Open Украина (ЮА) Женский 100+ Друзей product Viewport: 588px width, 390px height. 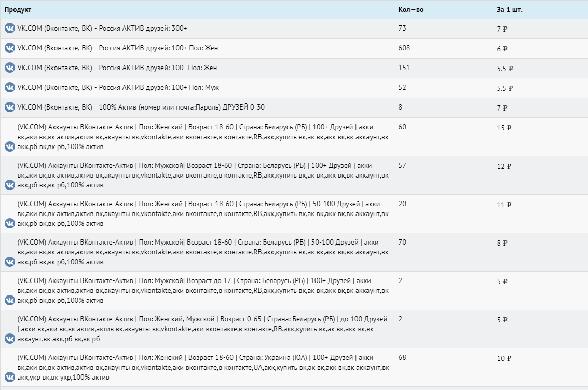pyautogui.click(x=203, y=368)
